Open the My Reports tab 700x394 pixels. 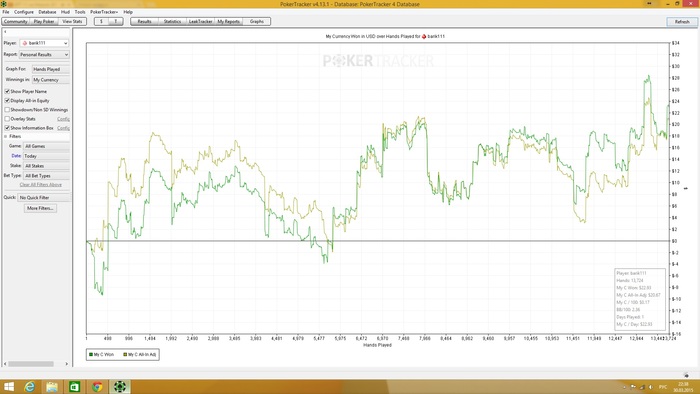[228, 21]
